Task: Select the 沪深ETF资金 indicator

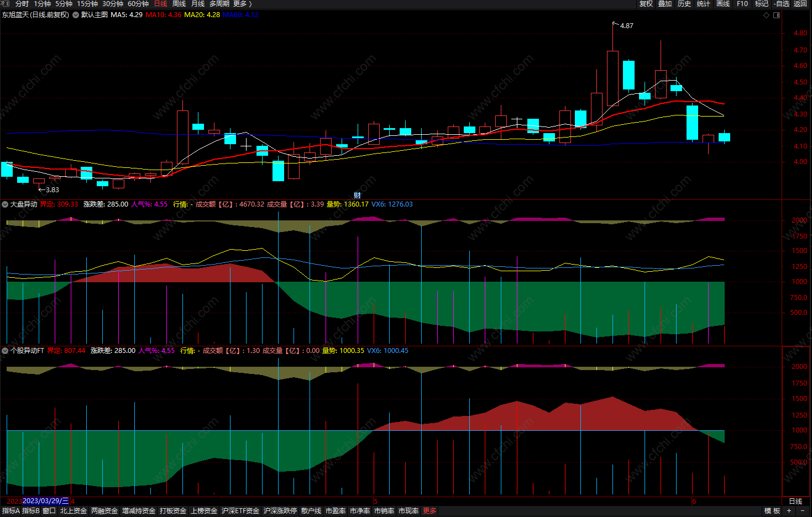Action: 240,511
